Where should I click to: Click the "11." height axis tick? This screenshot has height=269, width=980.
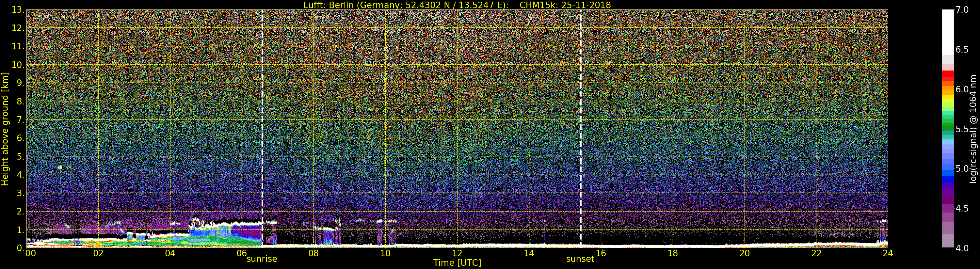pyautogui.click(x=18, y=46)
